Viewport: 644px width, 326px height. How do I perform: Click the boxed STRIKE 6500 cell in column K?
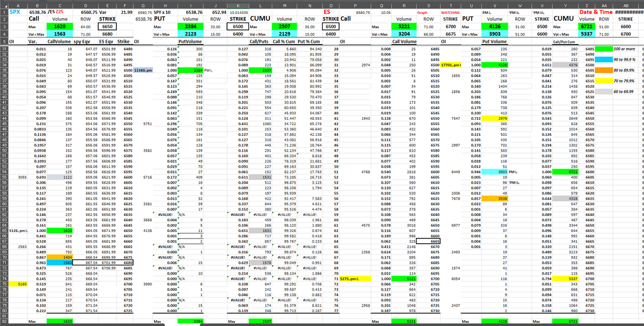pyautogui.click(x=237, y=26)
